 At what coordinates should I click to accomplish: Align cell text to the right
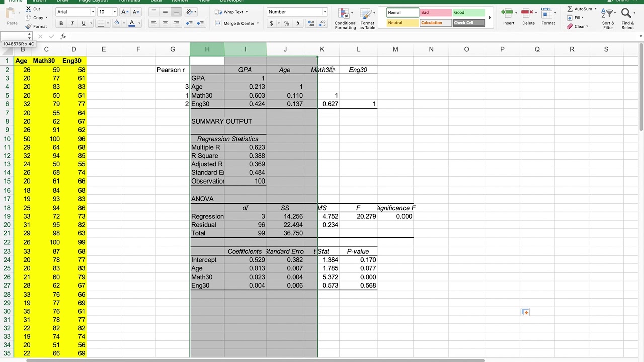[x=176, y=23]
